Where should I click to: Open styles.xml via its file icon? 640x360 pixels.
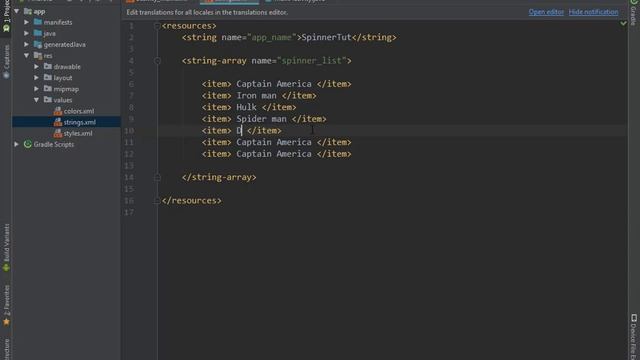[58, 133]
